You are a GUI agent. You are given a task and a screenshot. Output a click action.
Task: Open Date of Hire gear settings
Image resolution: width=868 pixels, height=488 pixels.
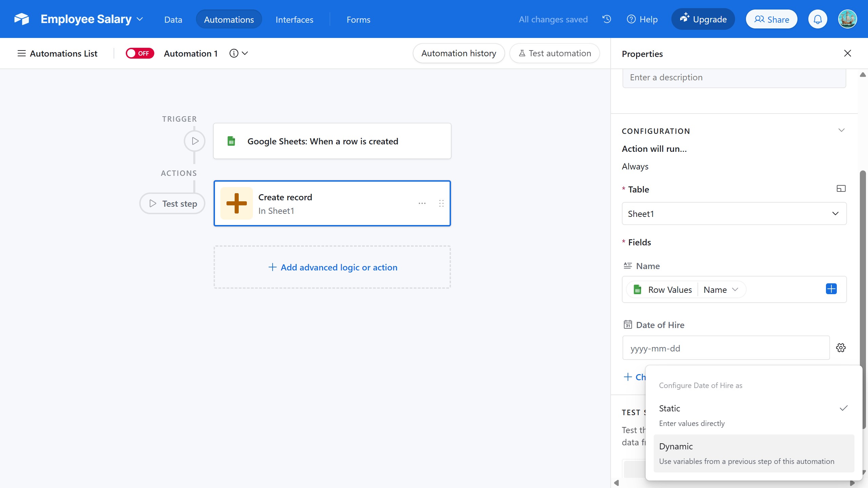[841, 348]
